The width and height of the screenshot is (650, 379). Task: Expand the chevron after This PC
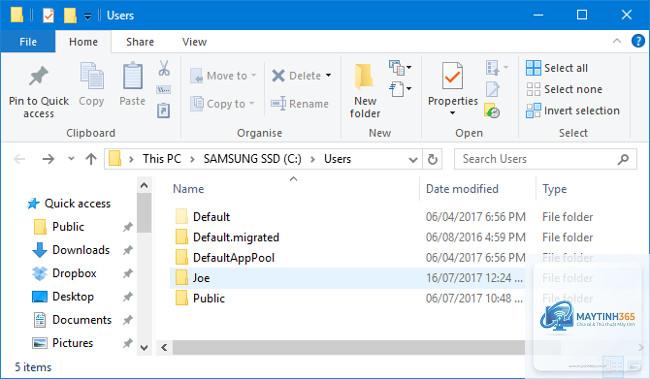pyautogui.click(x=192, y=159)
